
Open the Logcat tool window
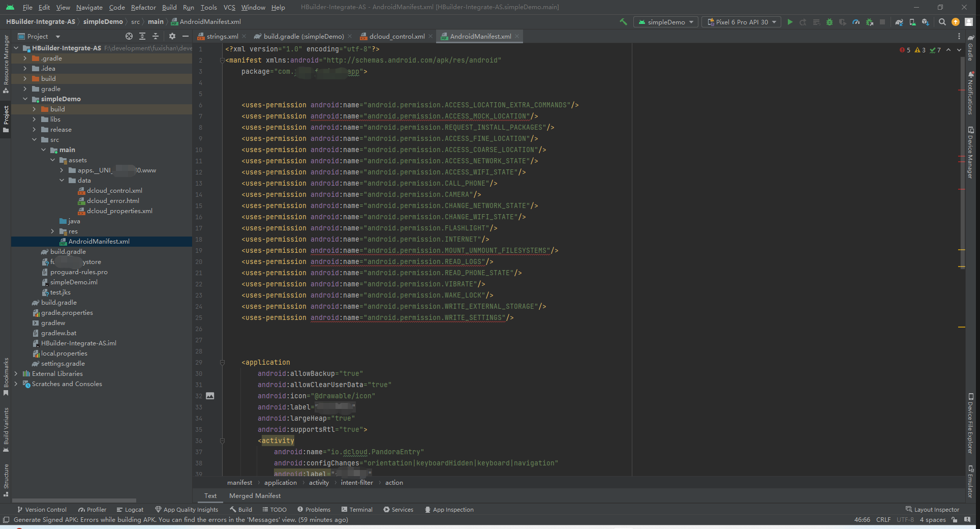tap(130, 509)
